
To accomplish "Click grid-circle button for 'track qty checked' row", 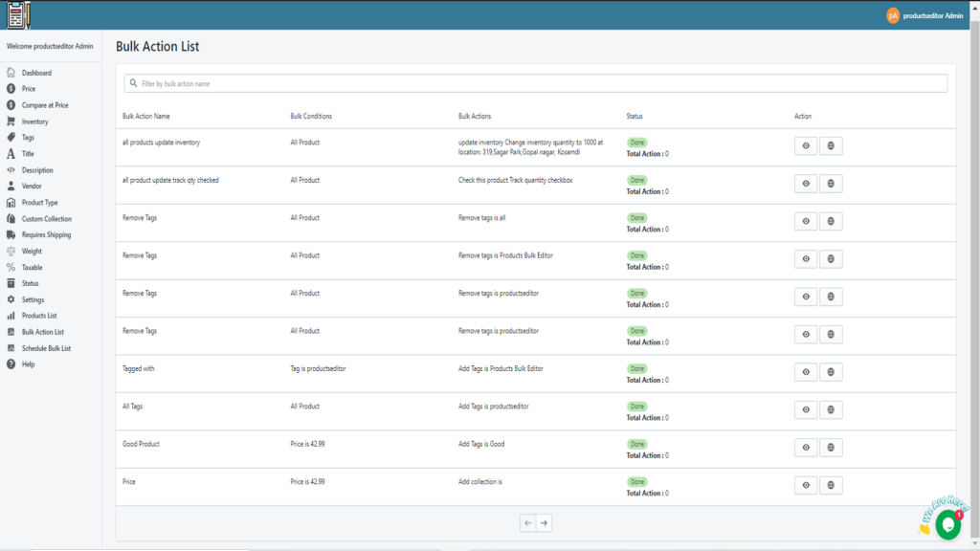I will pyautogui.click(x=831, y=183).
